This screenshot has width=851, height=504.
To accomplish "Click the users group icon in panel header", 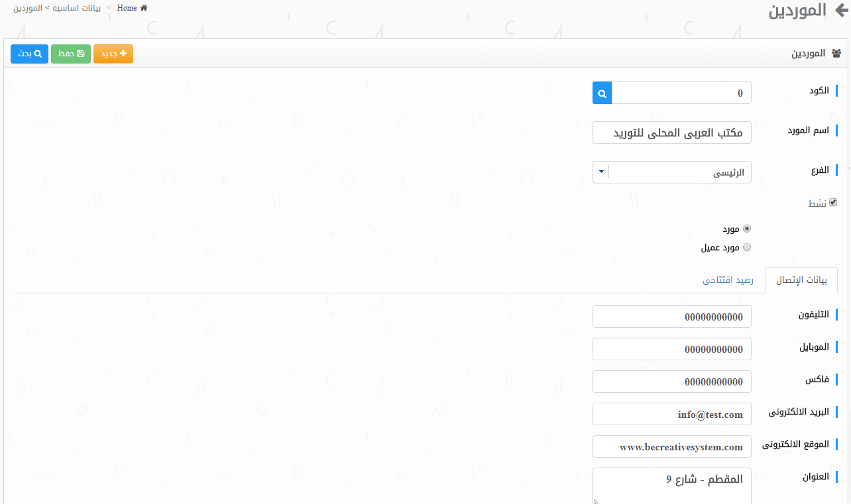I will click(x=836, y=54).
